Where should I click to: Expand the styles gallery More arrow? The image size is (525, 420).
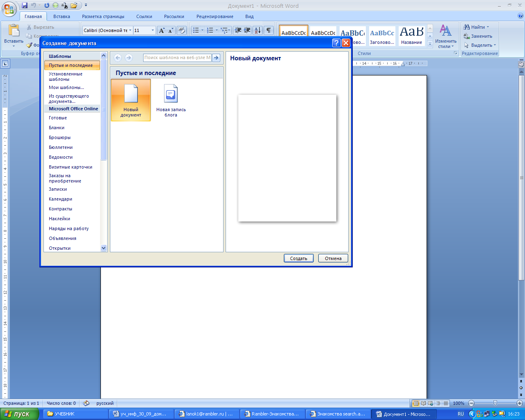(430, 44)
